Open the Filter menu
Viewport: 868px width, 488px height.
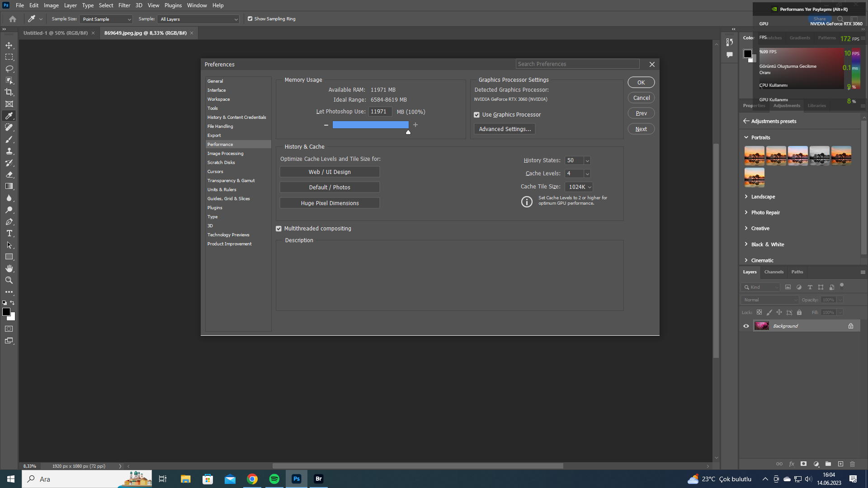point(124,5)
